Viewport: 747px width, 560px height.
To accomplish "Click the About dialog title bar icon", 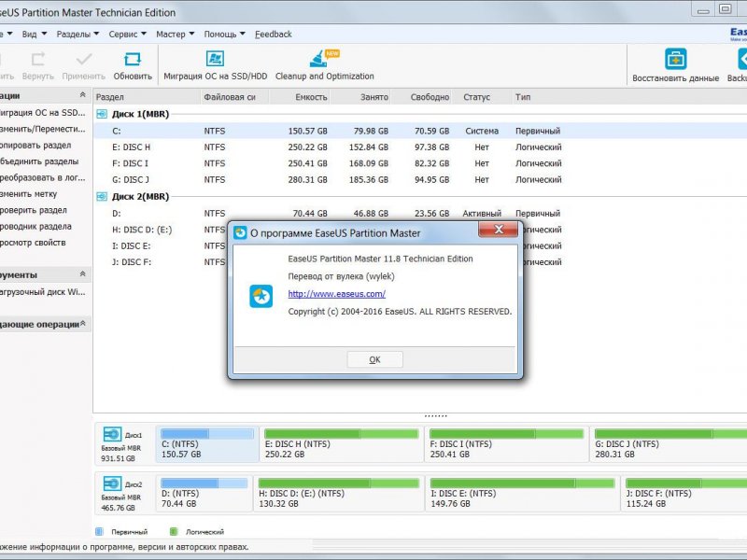I will pyautogui.click(x=240, y=232).
